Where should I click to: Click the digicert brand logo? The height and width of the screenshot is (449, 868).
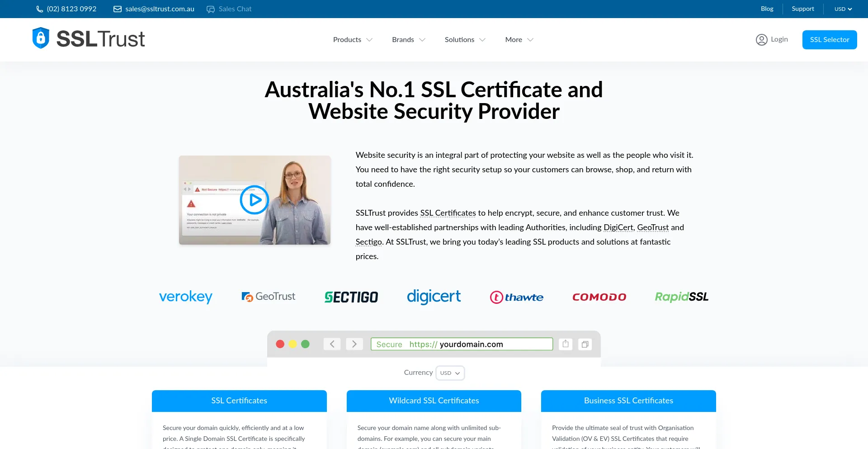click(x=434, y=297)
